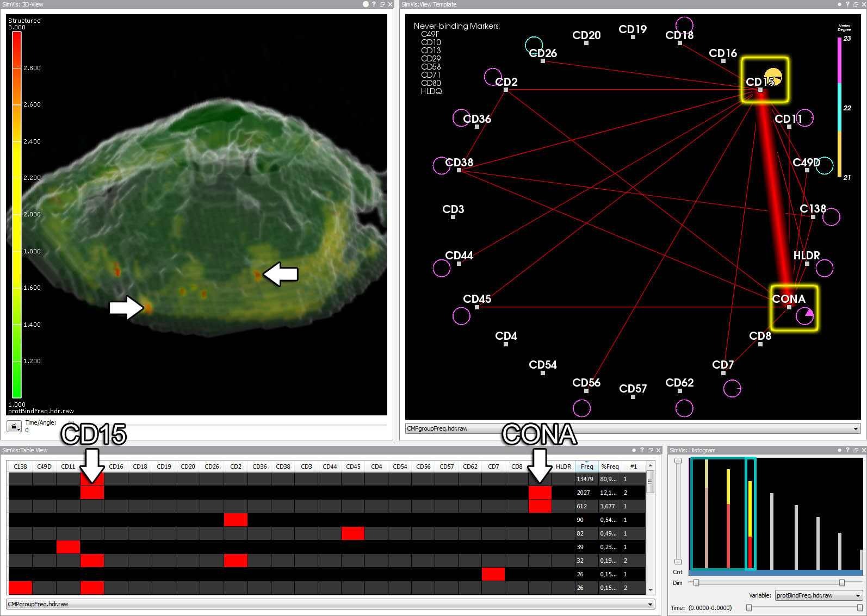Click the left handle of histogram Time slider
Image resolution: width=867 pixels, height=616 pixels.
(x=749, y=608)
